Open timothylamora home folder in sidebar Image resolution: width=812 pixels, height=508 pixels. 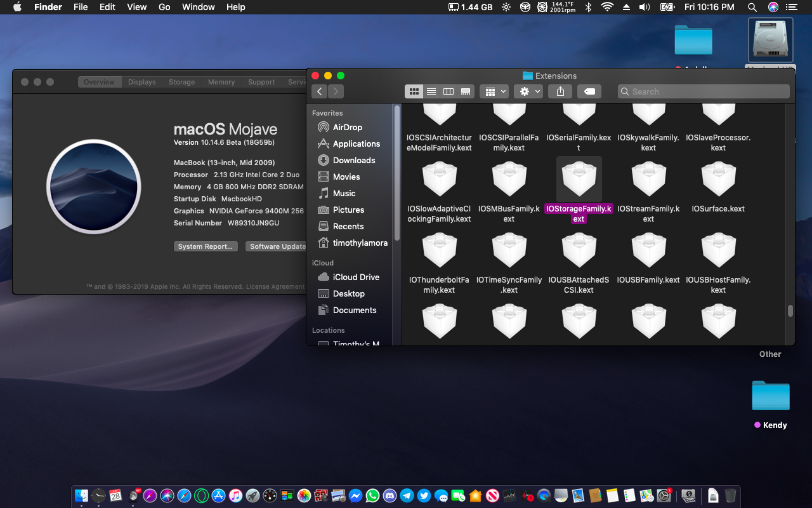[x=360, y=243]
